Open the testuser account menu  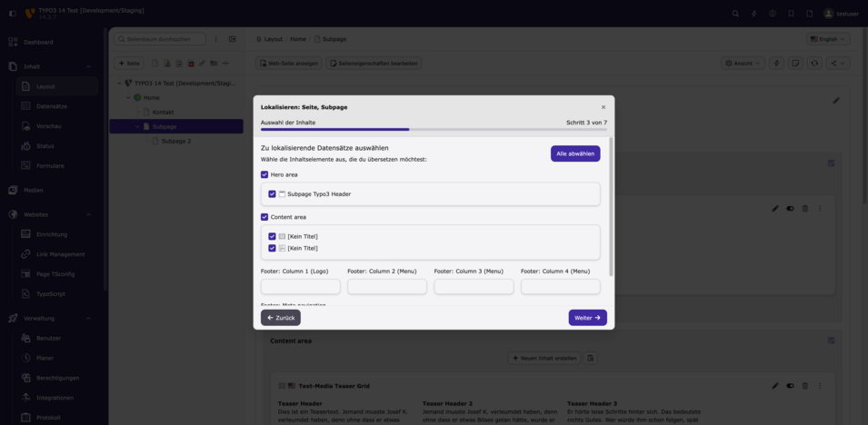[x=841, y=14]
